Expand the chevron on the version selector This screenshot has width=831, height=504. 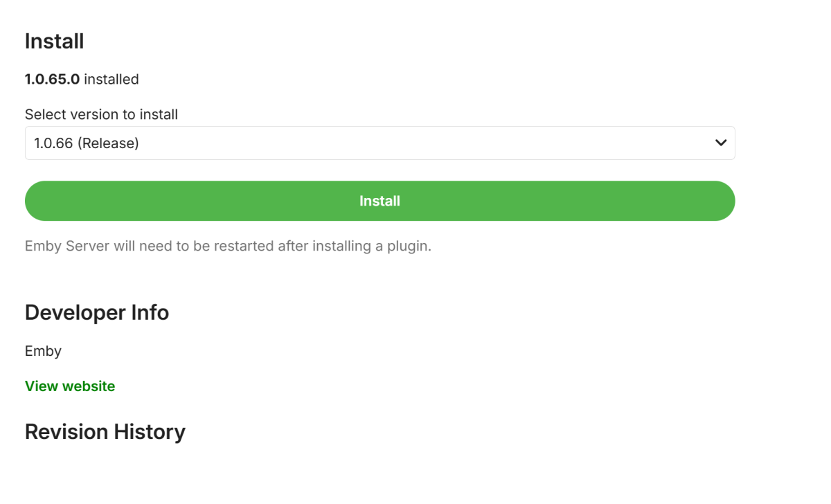[x=720, y=143]
